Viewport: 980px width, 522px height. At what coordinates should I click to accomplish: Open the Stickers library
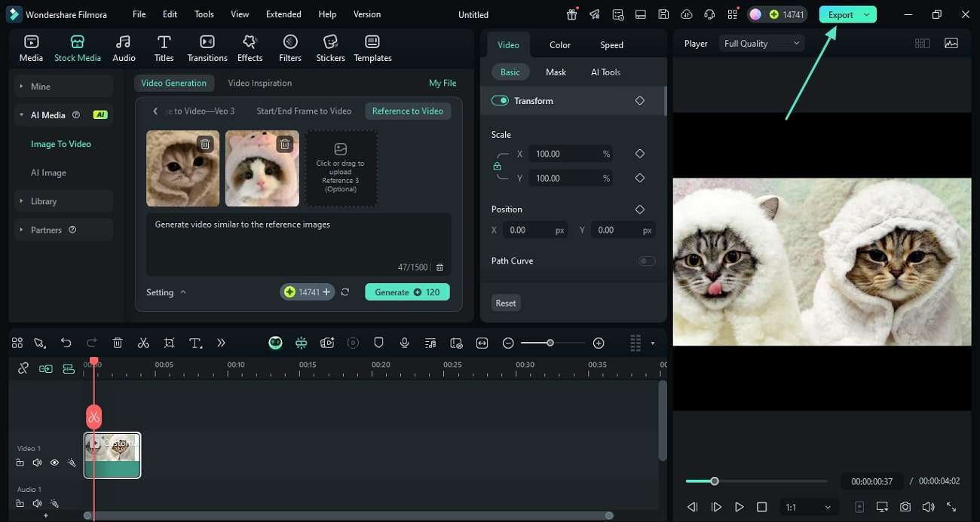(330, 48)
